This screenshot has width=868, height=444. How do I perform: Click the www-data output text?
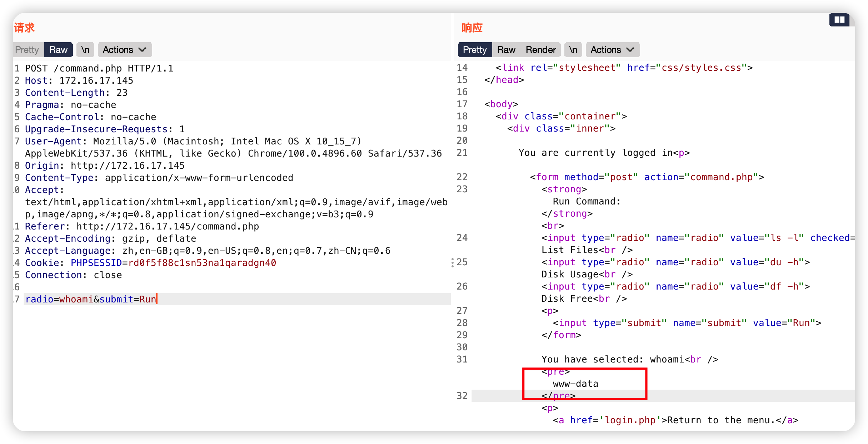click(x=575, y=384)
